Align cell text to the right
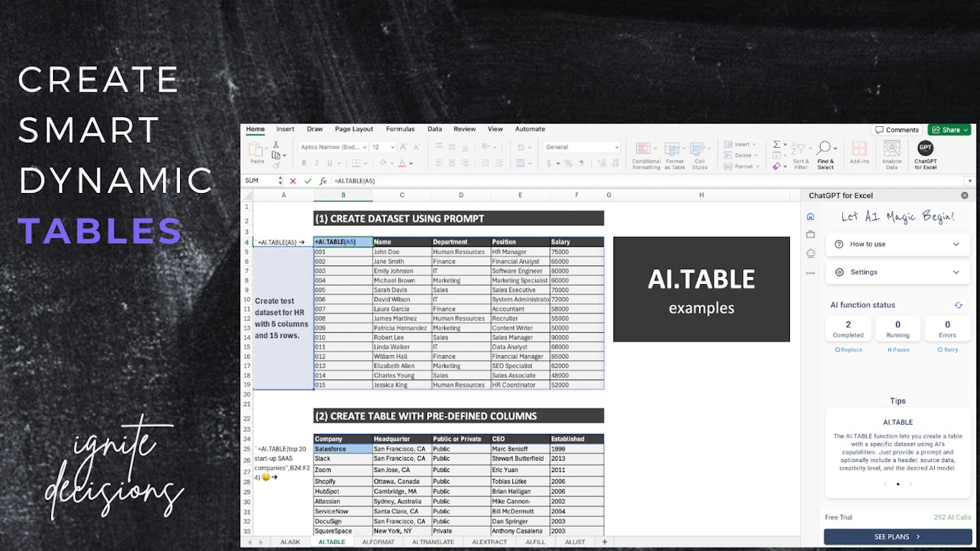The width and height of the screenshot is (980, 551). (466, 164)
